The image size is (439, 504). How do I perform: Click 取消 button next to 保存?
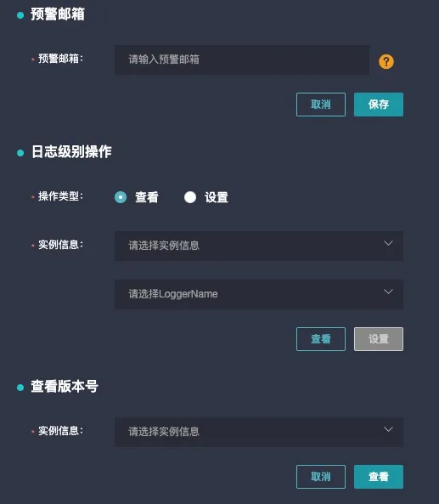pos(321,105)
